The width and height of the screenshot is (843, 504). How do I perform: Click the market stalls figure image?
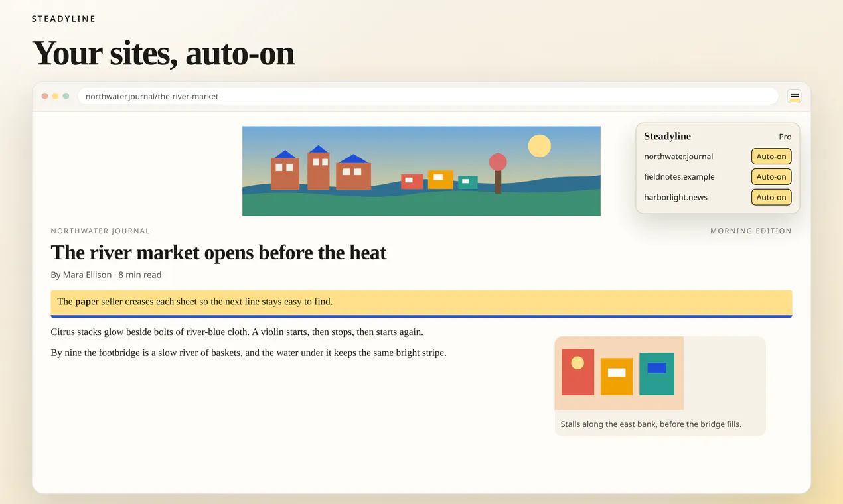[x=619, y=373]
